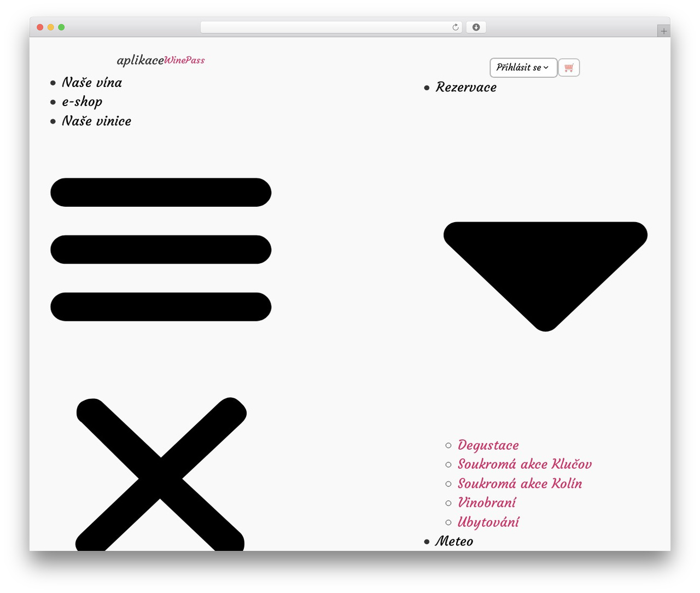Minimize the browser window with yellow button
The width and height of the screenshot is (700, 593).
pyautogui.click(x=50, y=27)
